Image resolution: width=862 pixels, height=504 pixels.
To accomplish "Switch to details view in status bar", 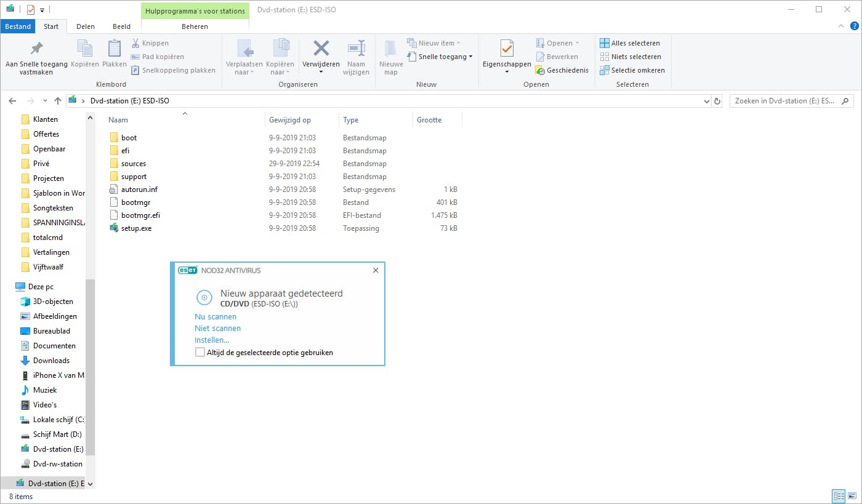I will coord(839,496).
